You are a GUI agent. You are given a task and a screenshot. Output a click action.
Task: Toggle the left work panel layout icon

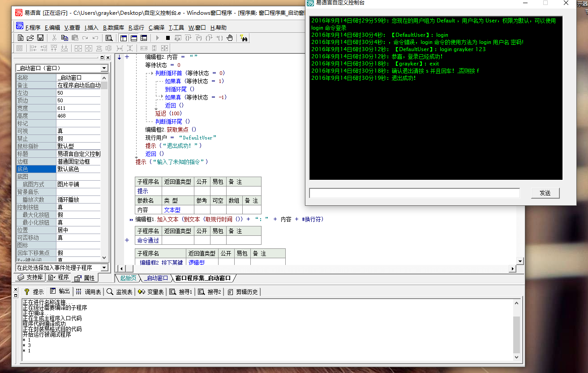[x=124, y=38]
